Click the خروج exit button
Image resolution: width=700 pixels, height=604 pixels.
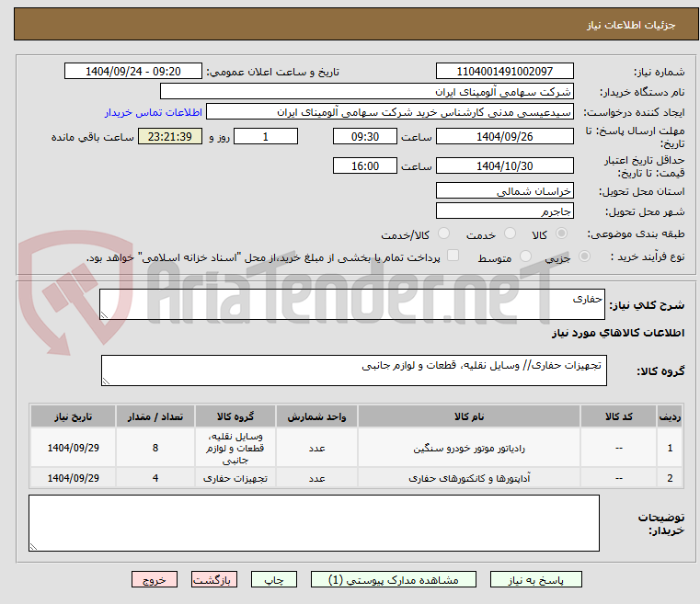click(x=154, y=579)
